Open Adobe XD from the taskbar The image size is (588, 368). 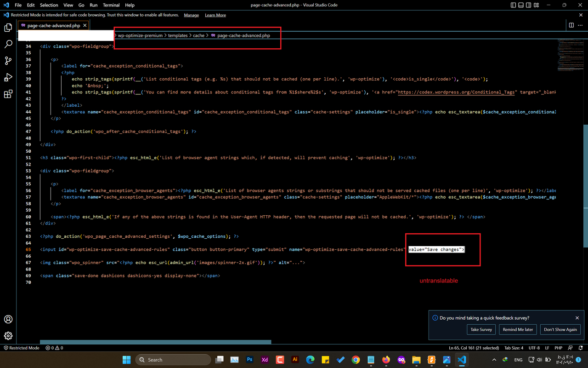point(265,360)
